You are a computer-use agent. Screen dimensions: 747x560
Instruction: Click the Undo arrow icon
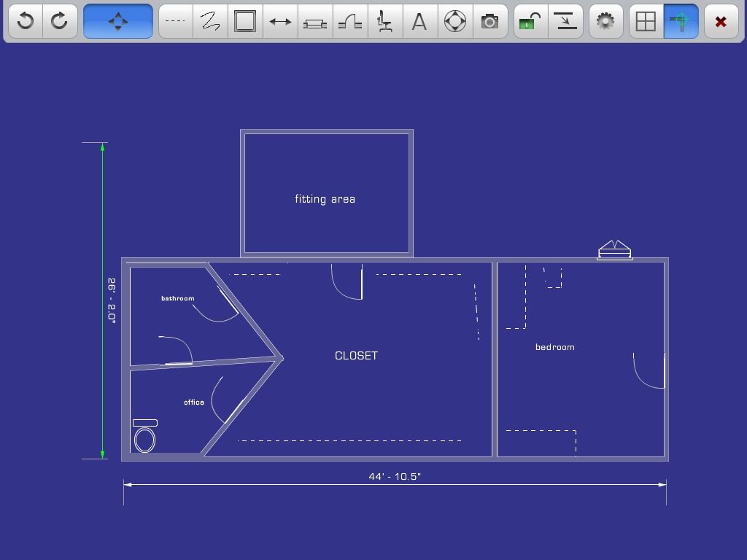pos(24,21)
